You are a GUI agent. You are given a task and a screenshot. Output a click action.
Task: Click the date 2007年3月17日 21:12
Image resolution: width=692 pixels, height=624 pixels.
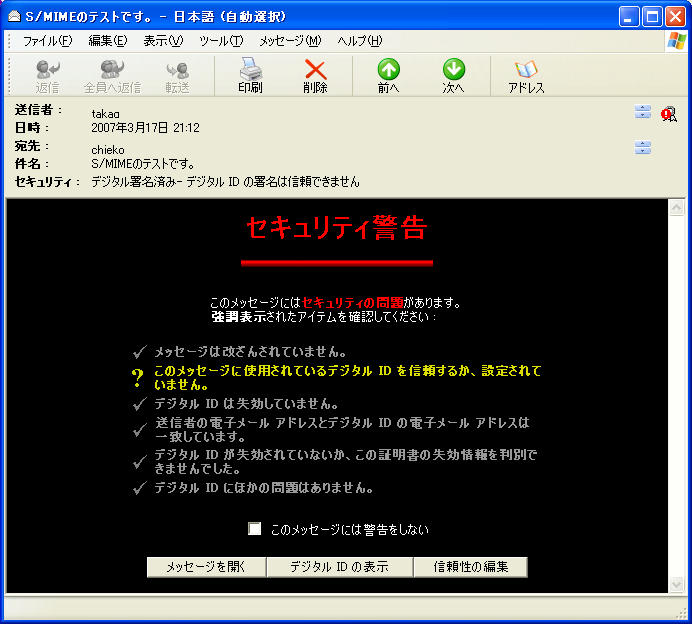pos(145,128)
